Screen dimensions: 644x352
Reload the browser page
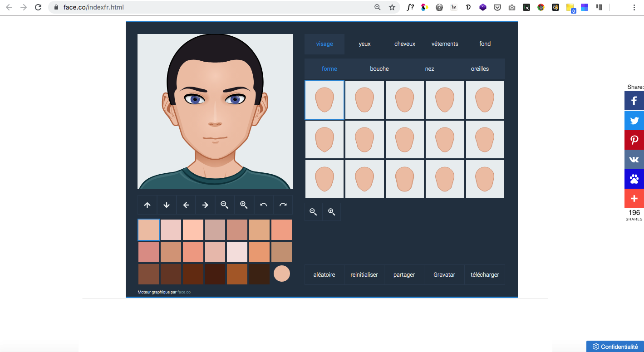coord(38,7)
